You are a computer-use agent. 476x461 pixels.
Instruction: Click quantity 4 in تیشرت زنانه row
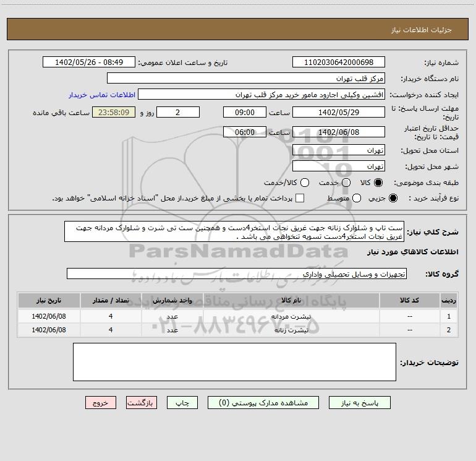111,330
